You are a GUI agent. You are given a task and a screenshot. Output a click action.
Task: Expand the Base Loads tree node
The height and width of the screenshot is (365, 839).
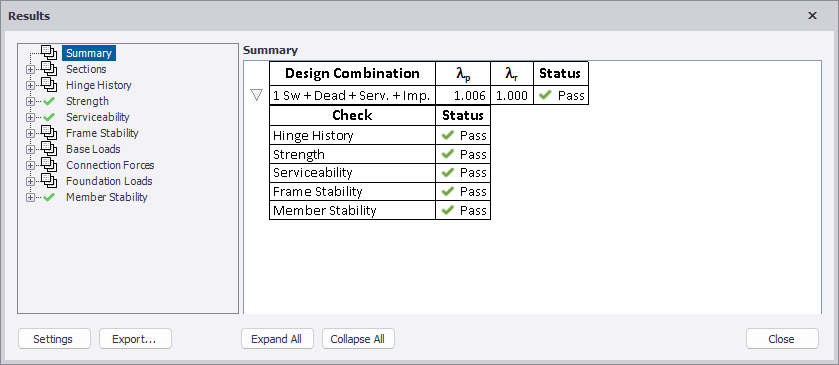pos(30,150)
